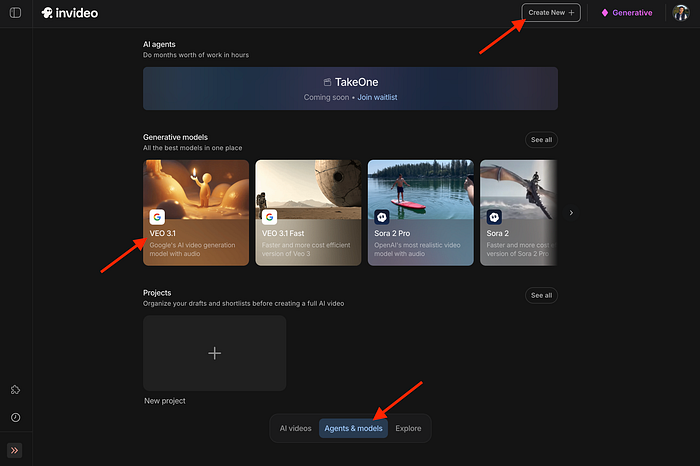
Task: Create a new project with plus tile
Action: point(214,353)
